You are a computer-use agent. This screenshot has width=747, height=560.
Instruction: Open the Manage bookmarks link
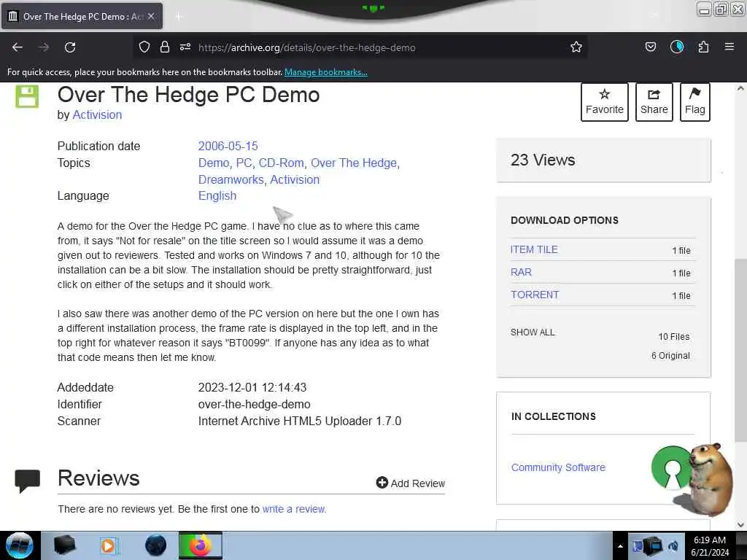(326, 72)
